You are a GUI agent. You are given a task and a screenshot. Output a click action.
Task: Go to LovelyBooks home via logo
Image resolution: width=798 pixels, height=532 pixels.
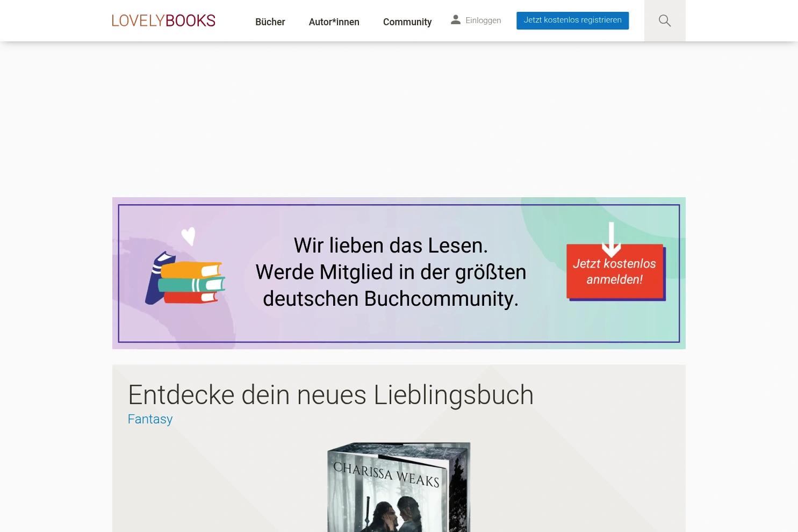tap(163, 21)
